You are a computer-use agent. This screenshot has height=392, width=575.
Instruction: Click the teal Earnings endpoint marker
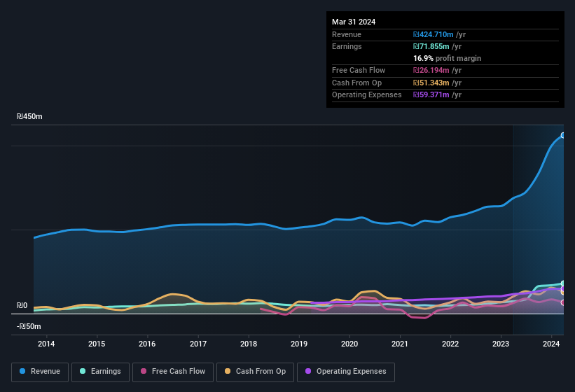coord(563,283)
